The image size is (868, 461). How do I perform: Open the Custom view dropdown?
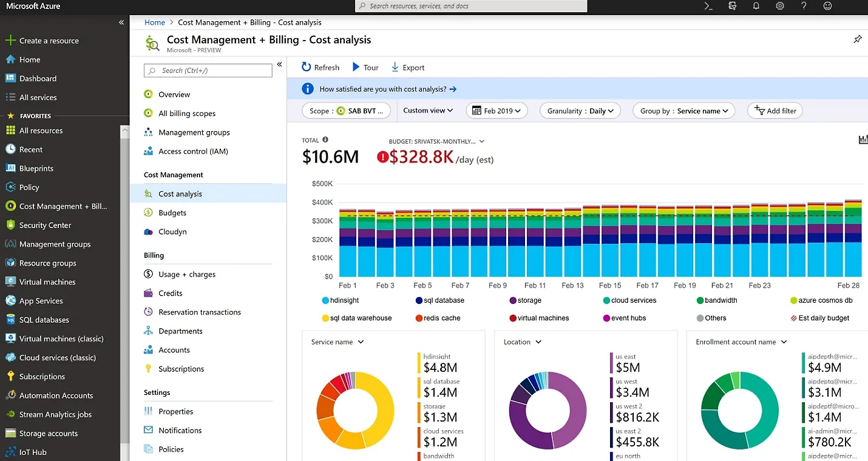tap(428, 110)
